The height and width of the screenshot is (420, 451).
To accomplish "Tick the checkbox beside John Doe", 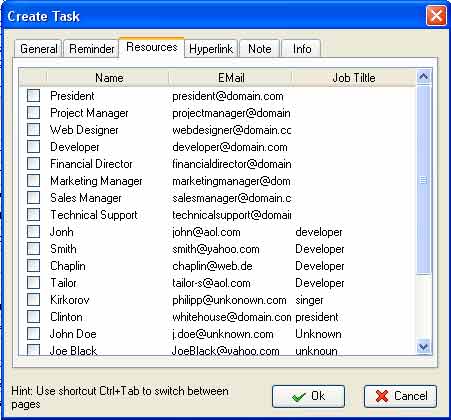I will [33, 333].
